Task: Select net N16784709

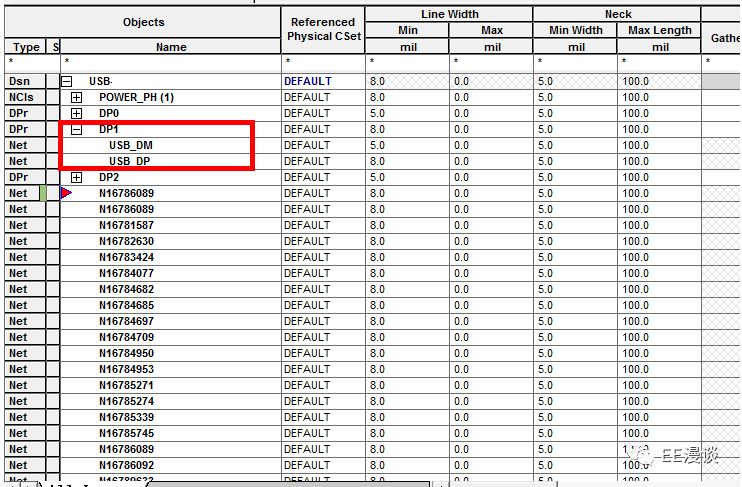Action: tap(126, 337)
